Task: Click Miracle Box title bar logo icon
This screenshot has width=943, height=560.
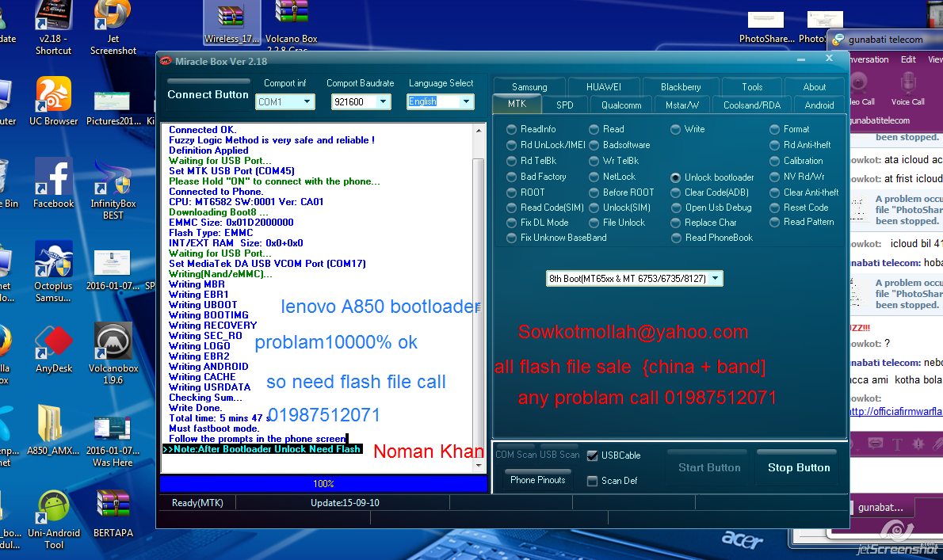Action: click(x=166, y=61)
